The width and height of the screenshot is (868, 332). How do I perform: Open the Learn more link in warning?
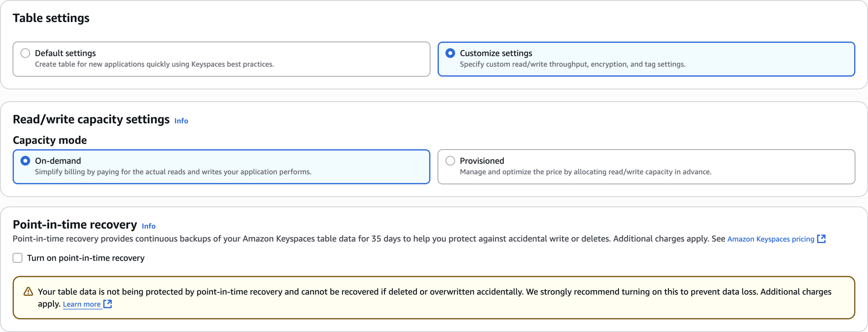point(82,304)
